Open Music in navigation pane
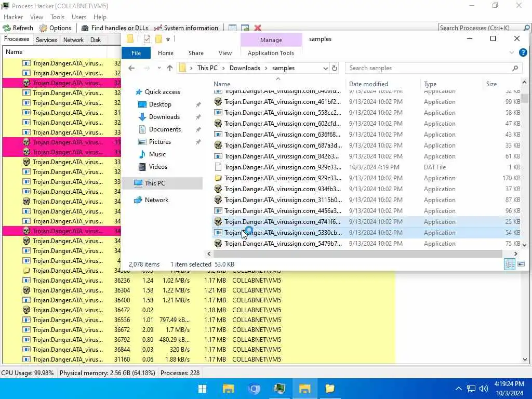The width and height of the screenshot is (532, 399). coord(152,154)
